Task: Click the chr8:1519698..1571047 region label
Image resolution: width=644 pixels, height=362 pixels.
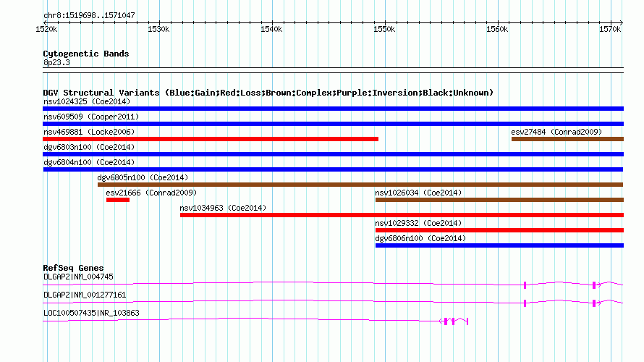Action: point(89,16)
